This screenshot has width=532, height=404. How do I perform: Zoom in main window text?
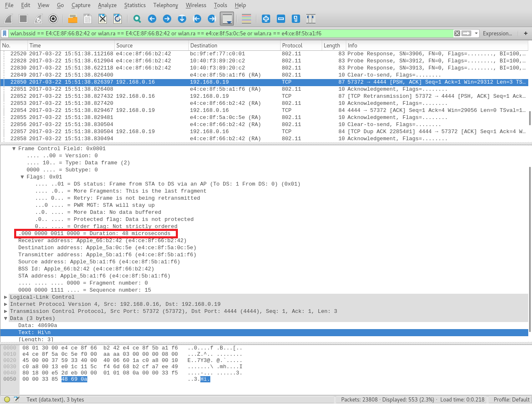tap(266, 19)
